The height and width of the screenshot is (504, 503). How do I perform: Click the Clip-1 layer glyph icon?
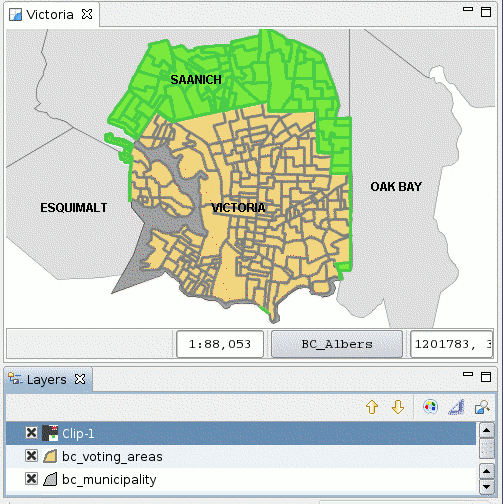click(x=50, y=433)
